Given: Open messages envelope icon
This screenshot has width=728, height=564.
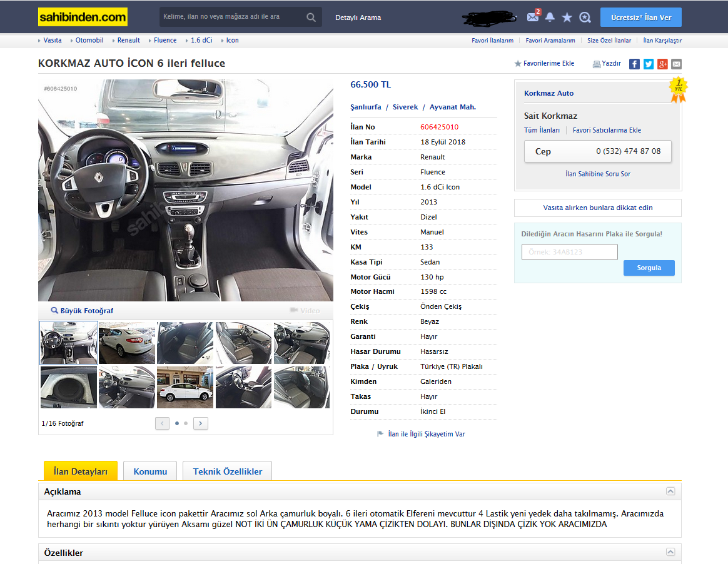Looking at the screenshot, I should coord(533,17).
